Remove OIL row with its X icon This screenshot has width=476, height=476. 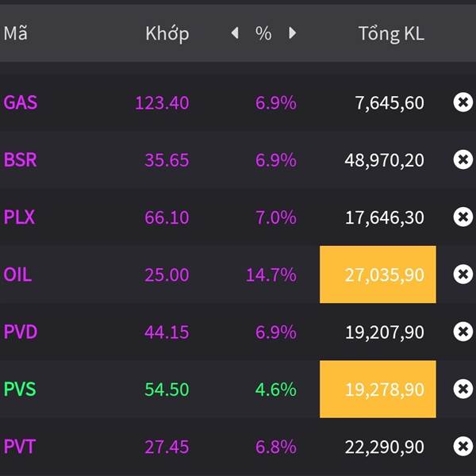tap(463, 274)
